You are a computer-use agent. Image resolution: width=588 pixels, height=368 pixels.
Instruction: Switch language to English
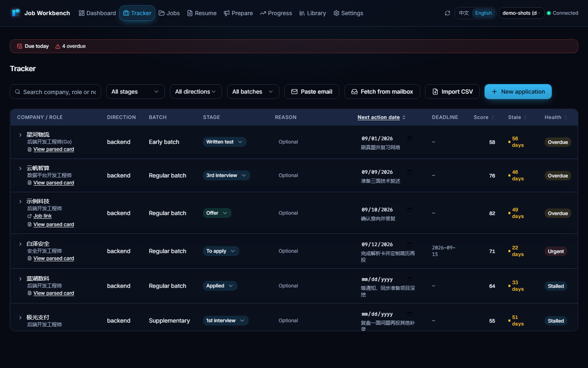(x=483, y=13)
